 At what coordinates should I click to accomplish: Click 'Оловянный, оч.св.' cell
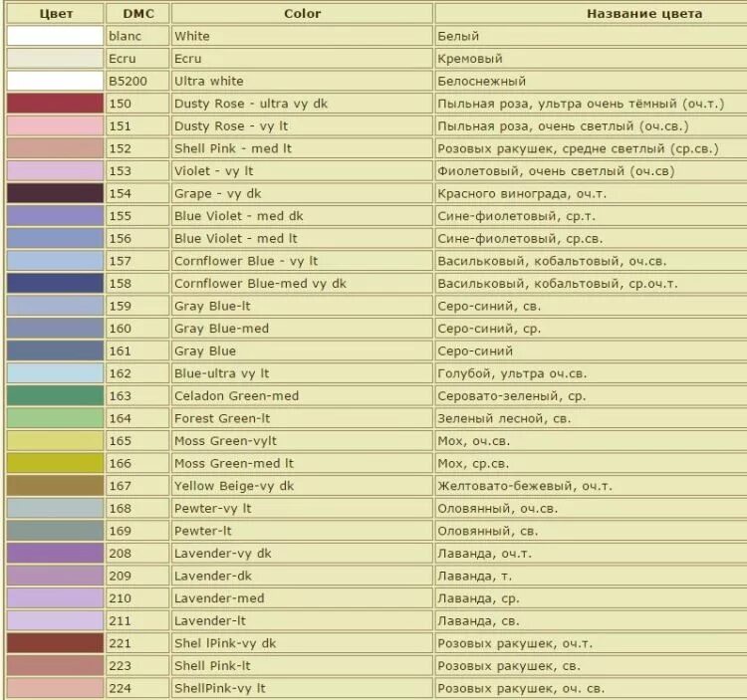coord(592,509)
